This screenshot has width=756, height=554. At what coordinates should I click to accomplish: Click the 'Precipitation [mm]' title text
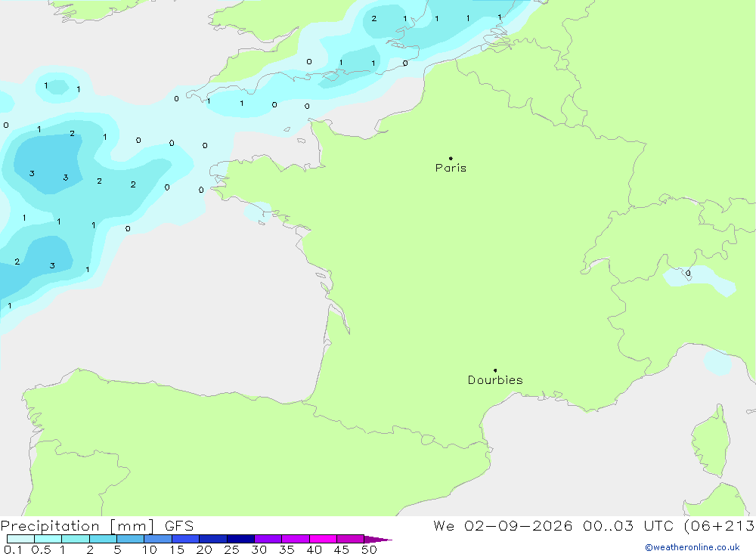point(77,526)
